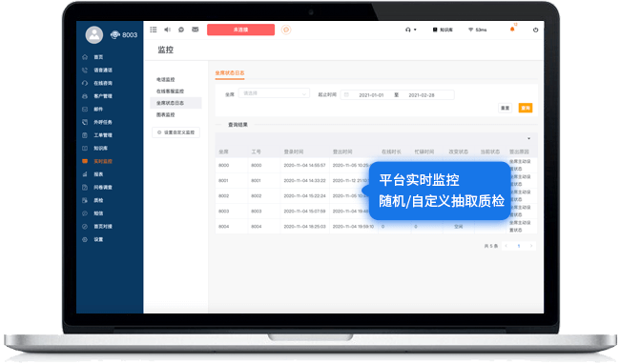Viewport: 620px width, 364px height.
Task: Expand the small arrow above results table
Action: point(529,138)
